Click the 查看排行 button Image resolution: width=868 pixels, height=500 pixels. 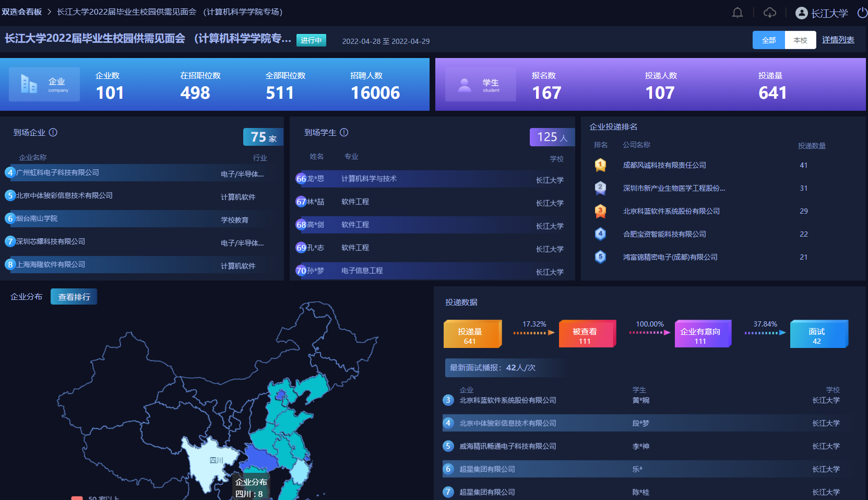pos(74,297)
